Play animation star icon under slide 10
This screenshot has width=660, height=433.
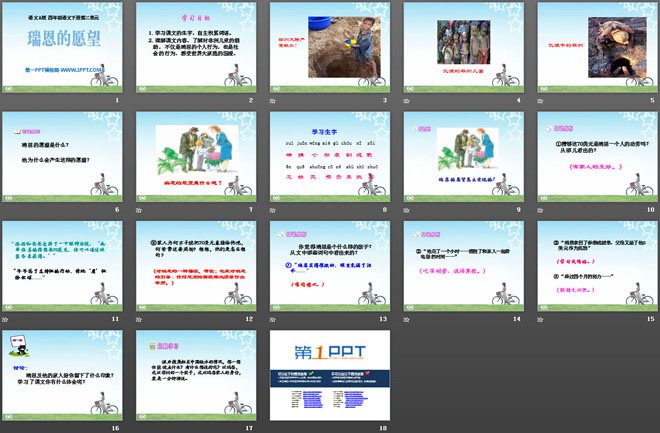[540, 210]
